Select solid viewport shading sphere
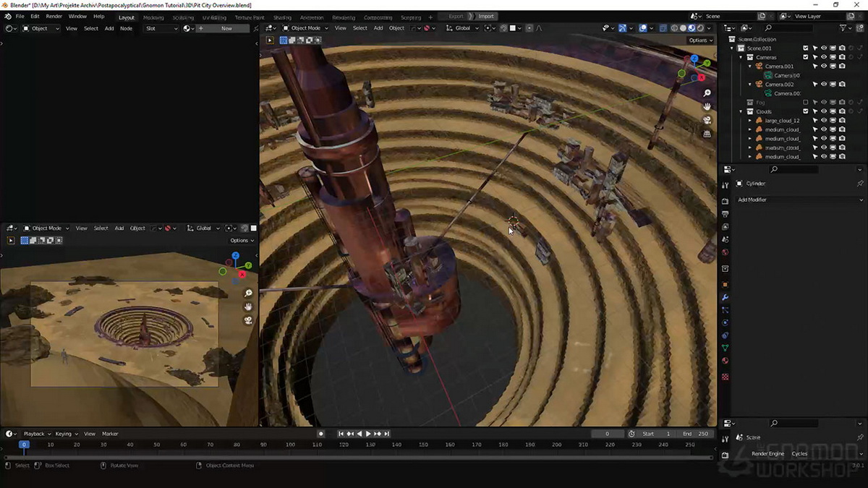 point(683,28)
